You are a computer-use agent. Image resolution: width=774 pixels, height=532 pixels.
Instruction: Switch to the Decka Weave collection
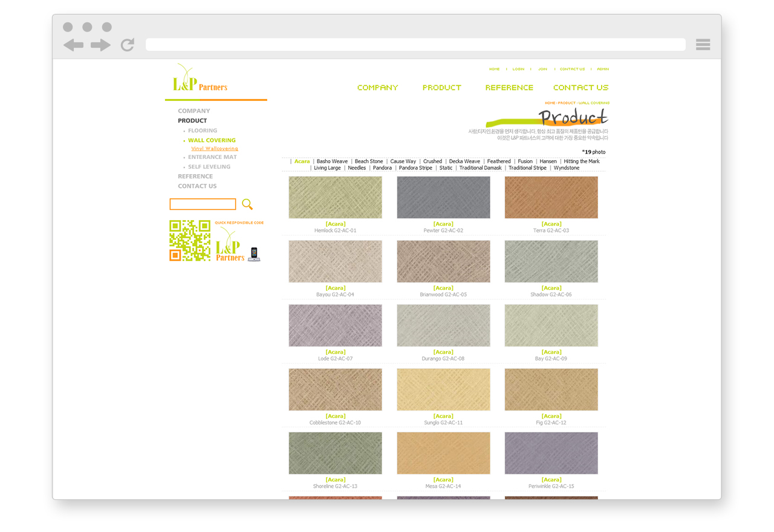point(464,161)
